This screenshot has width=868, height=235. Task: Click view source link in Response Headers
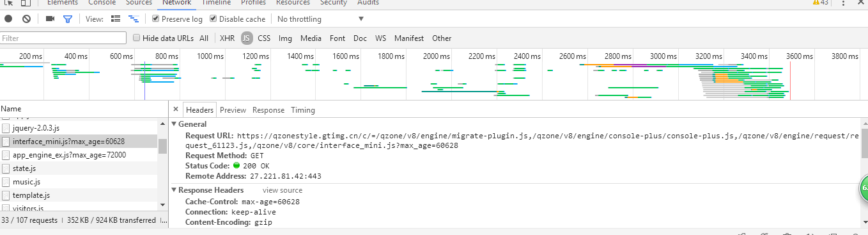(x=283, y=190)
